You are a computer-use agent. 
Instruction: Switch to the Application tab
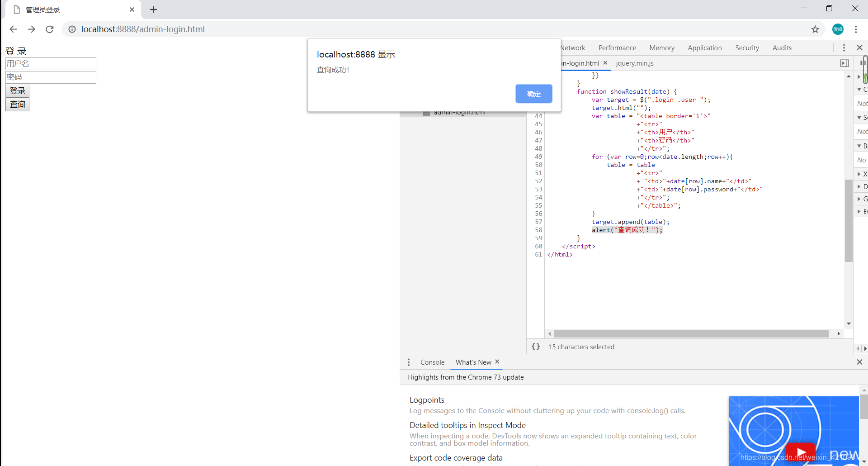(x=705, y=48)
